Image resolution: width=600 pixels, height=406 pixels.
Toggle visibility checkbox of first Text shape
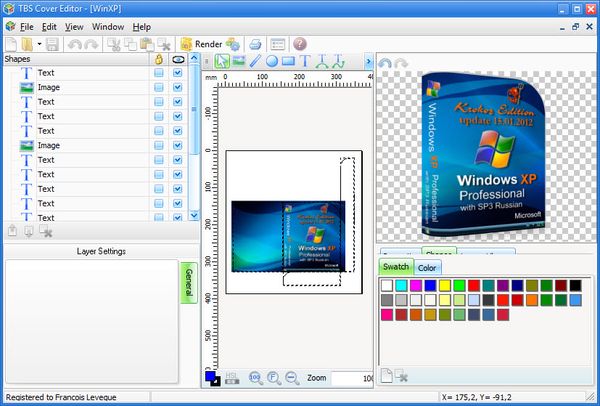tap(177, 73)
